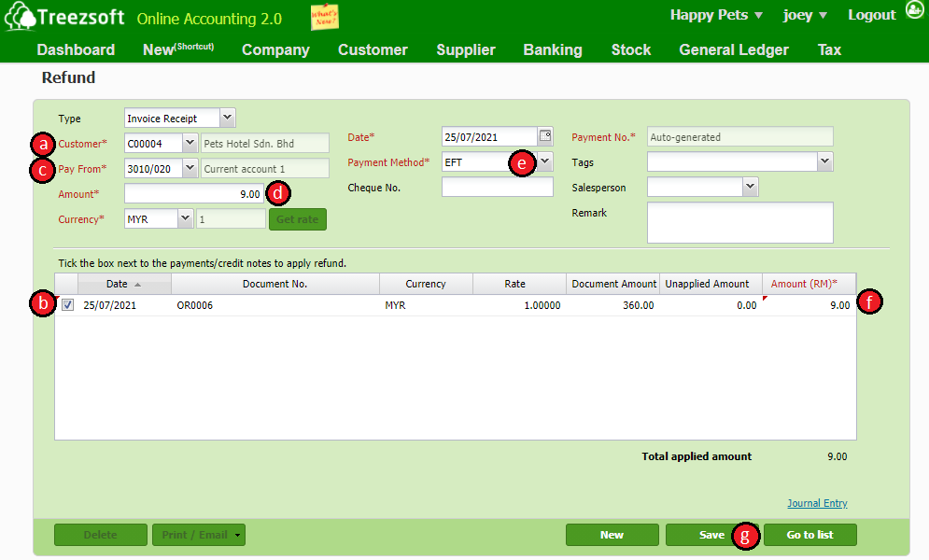Expand the Type dropdown
The image size is (929, 560).
click(228, 118)
